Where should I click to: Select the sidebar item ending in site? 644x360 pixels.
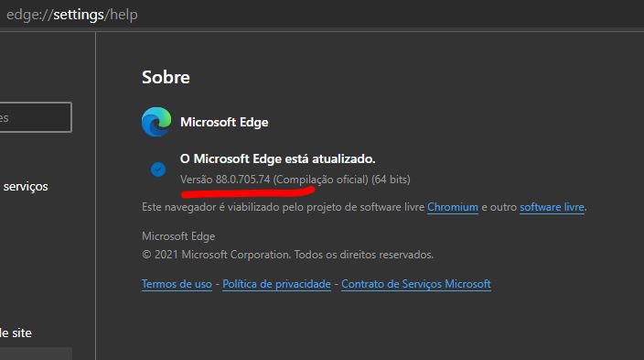[16, 333]
